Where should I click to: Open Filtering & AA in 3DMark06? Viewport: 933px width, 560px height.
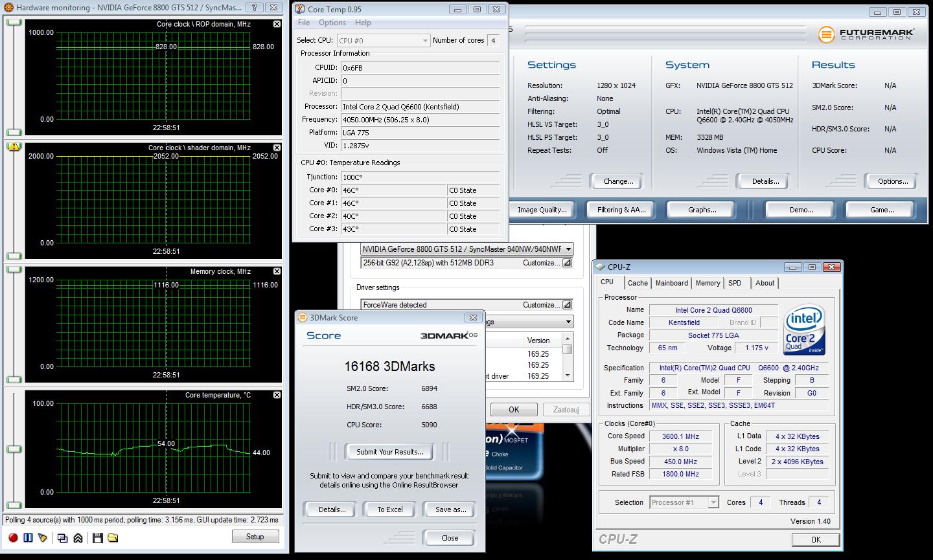[x=621, y=210]
